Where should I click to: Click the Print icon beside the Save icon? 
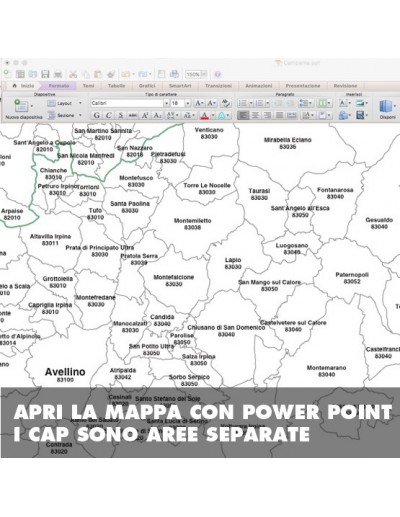[x=58, y=74]
